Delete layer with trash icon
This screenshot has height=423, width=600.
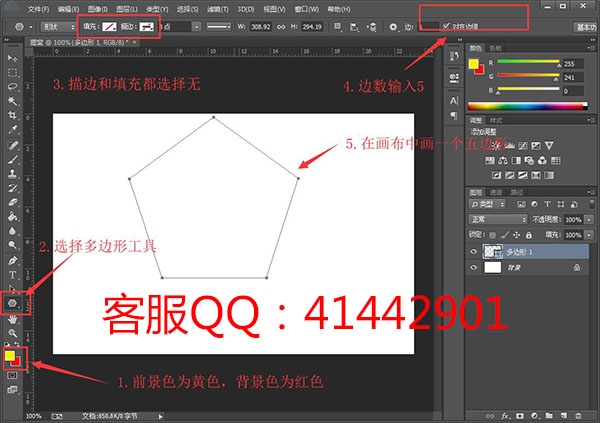coord(578,415)
